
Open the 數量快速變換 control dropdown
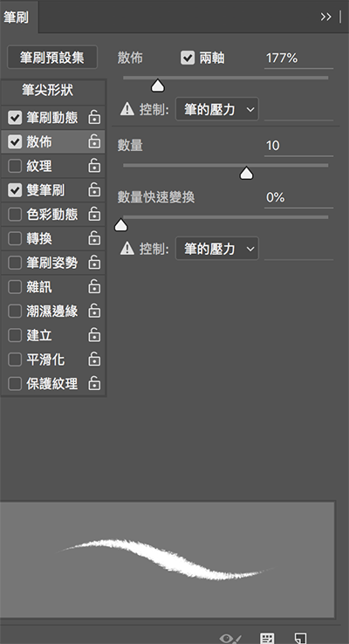click(x=217, y=249)
